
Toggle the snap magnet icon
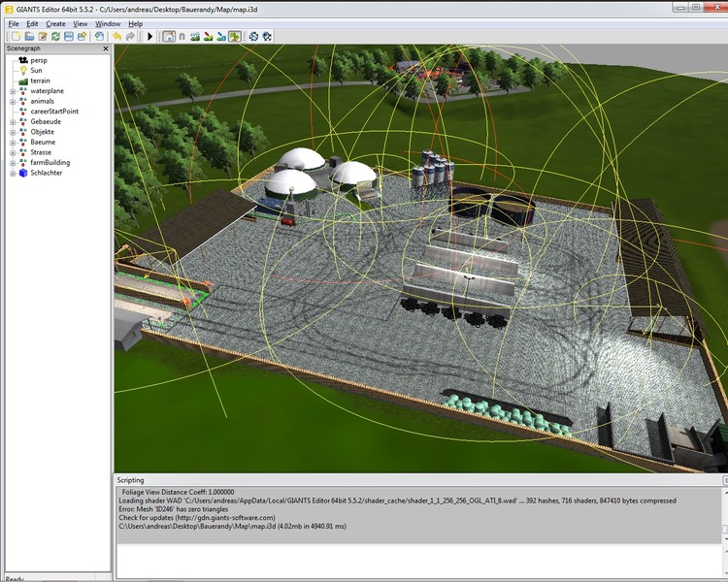[182, 36]
